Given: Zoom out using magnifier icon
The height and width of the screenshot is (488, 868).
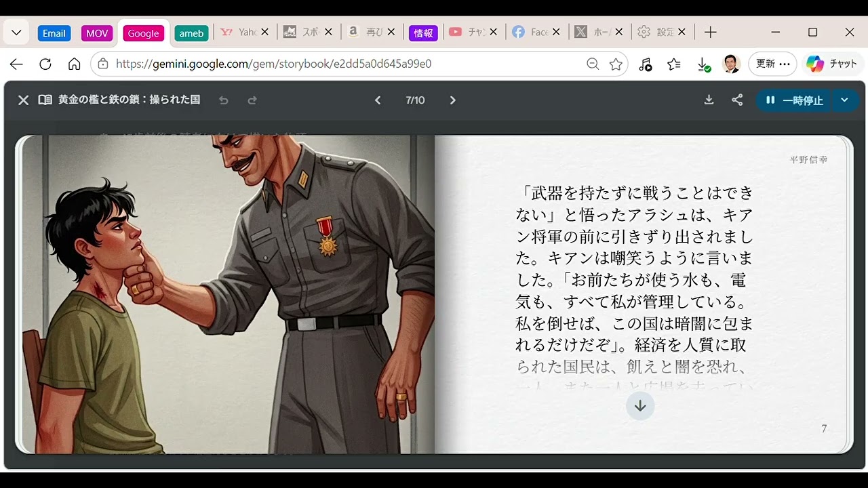Looking at the screenshot, I should coord(593,64).
